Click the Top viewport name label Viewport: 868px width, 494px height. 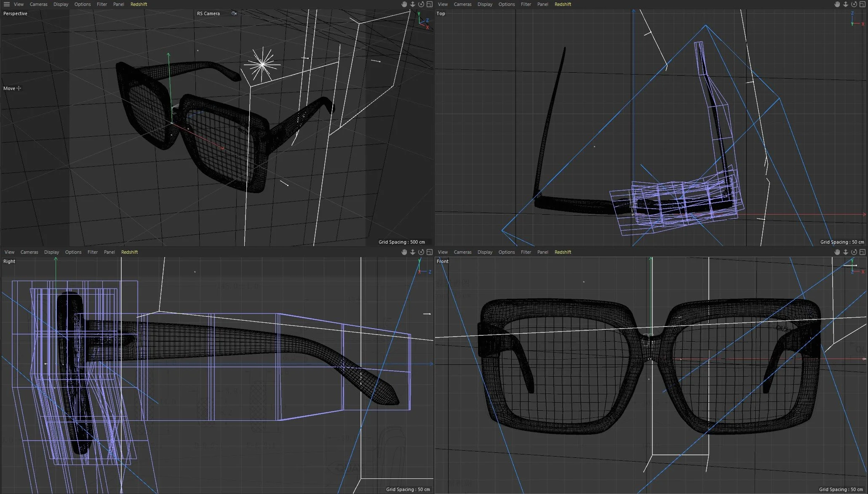point(441,13)
